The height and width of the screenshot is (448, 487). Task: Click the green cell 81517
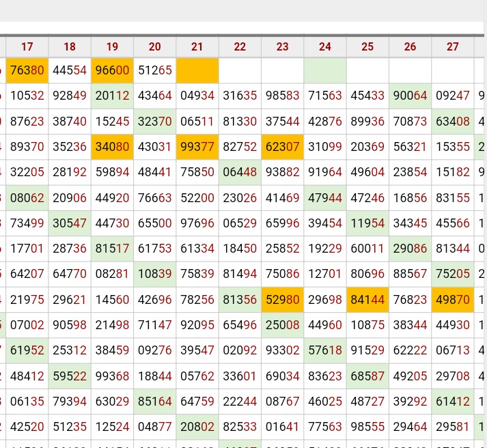pos(112,249)
